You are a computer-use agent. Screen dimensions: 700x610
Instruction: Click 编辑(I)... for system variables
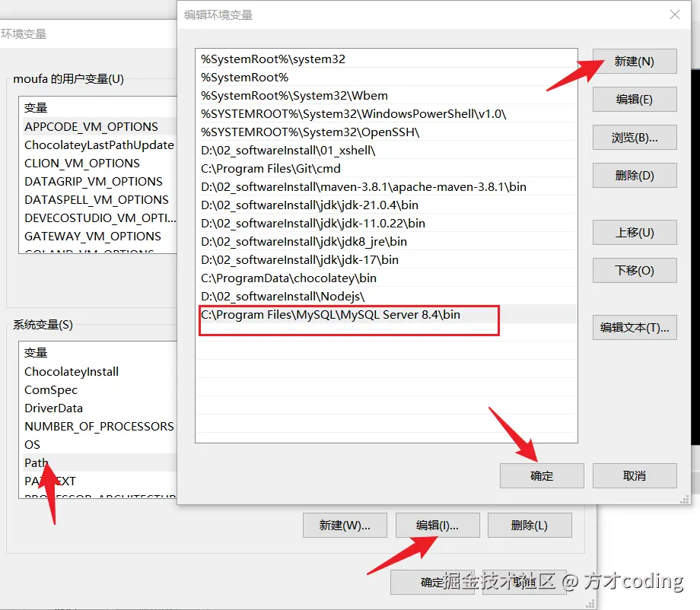point(437,526)
